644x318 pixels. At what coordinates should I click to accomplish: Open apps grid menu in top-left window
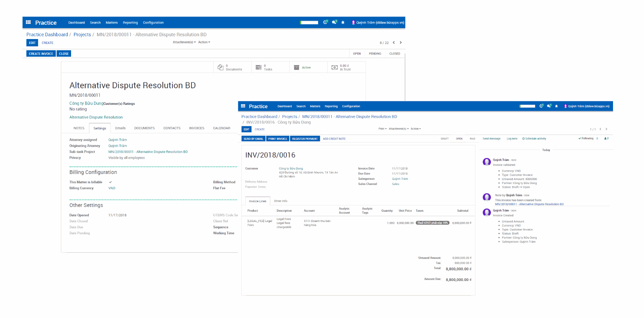point(29,22)
